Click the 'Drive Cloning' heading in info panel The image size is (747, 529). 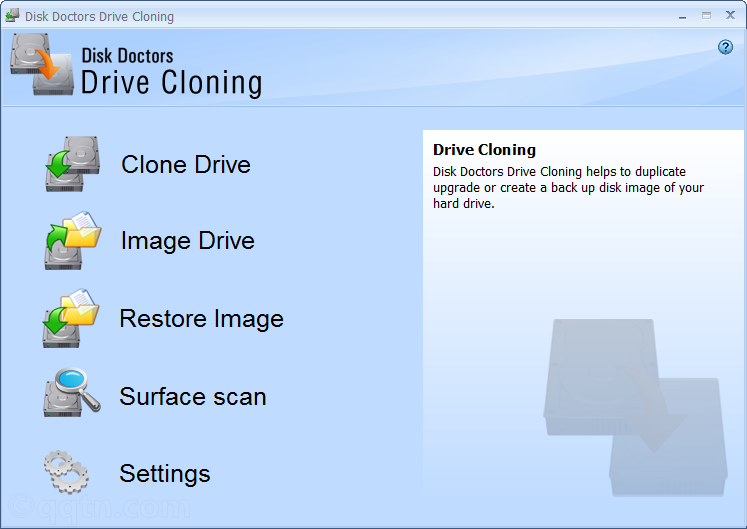[485, 150]
